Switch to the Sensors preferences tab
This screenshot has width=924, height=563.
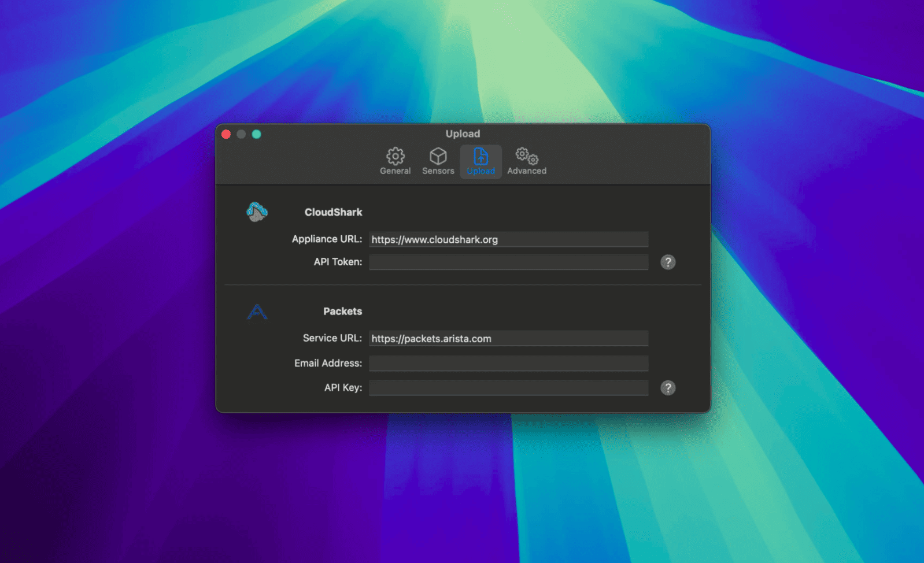tap(438, 161)
